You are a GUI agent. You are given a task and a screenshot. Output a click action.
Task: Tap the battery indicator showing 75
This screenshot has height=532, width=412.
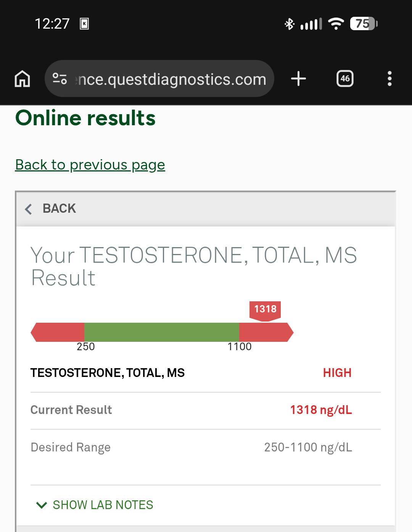[364, 24]
